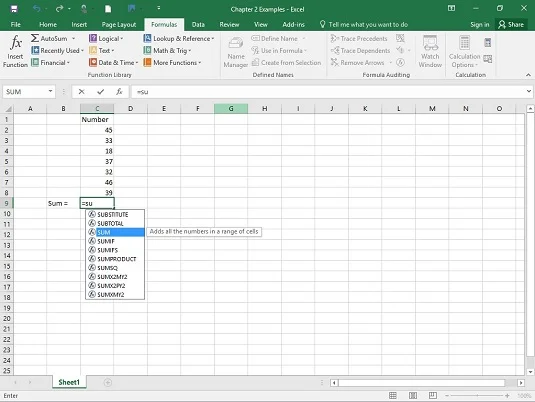Click Trace Precedents icon
The height and width of the screenshot is (402, 535).
[334, 39]
